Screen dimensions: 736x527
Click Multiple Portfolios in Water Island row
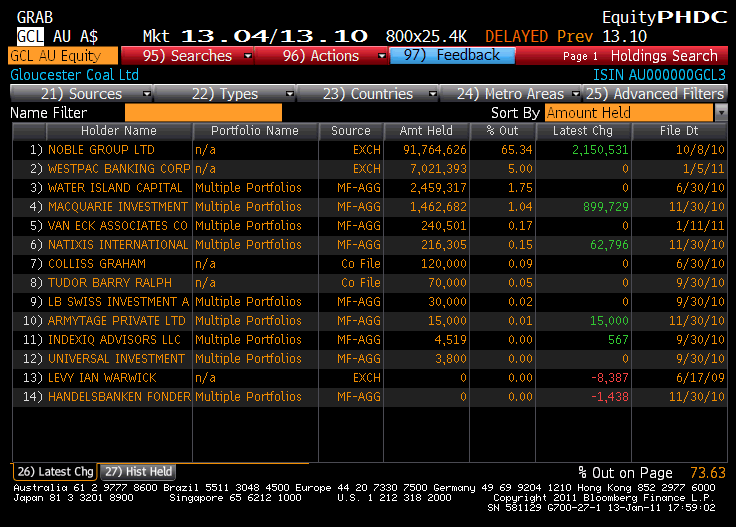(248, 188)
